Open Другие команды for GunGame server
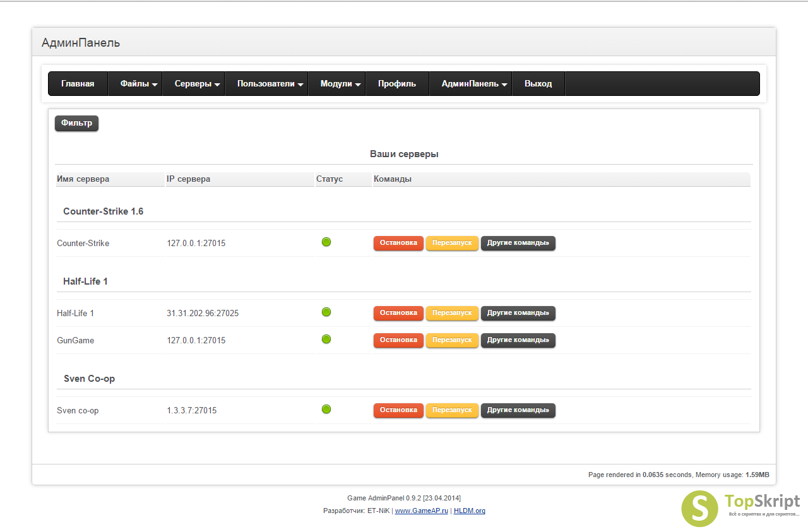Viewport: 808px width, 532px height. point(518,340)
